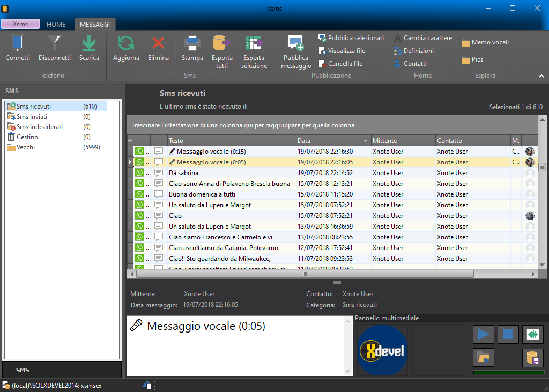Click the save-to-database multimedia icon
Screen dimensions: 549x392
point(532,357)
